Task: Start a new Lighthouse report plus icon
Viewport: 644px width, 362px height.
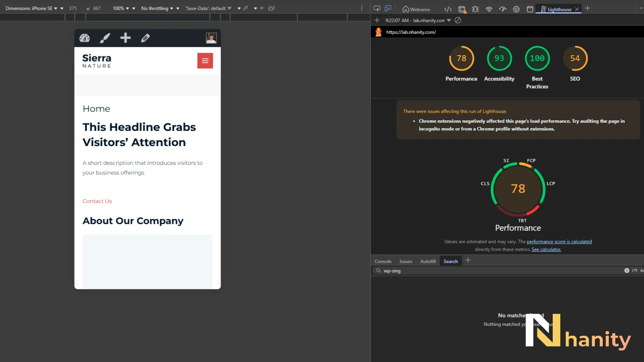Action: pos(377,20)
